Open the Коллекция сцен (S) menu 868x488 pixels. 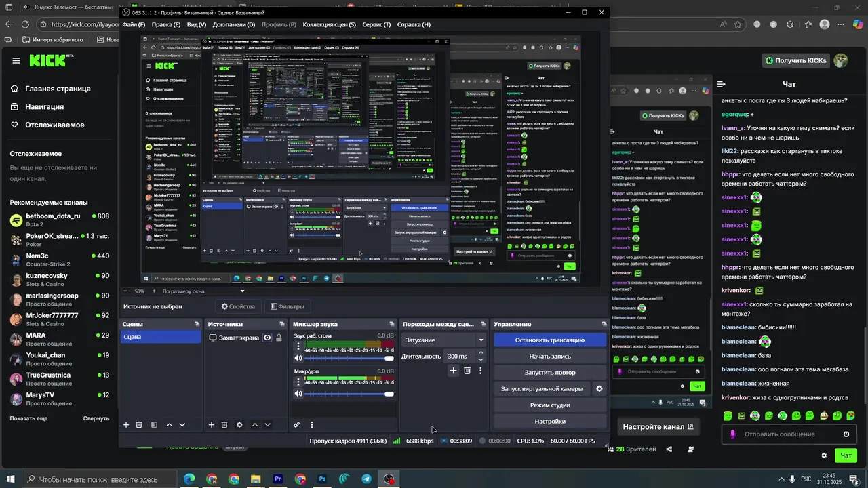[x=329, y=24]
